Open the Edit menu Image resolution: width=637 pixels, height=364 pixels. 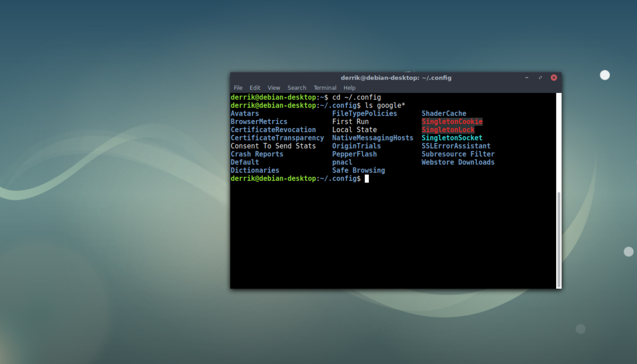tap(255, 88)
